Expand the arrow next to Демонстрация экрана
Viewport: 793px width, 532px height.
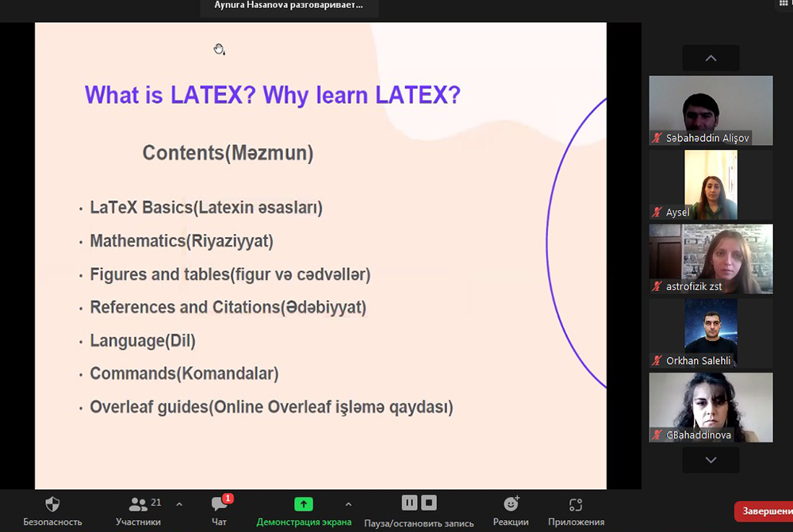348,504
